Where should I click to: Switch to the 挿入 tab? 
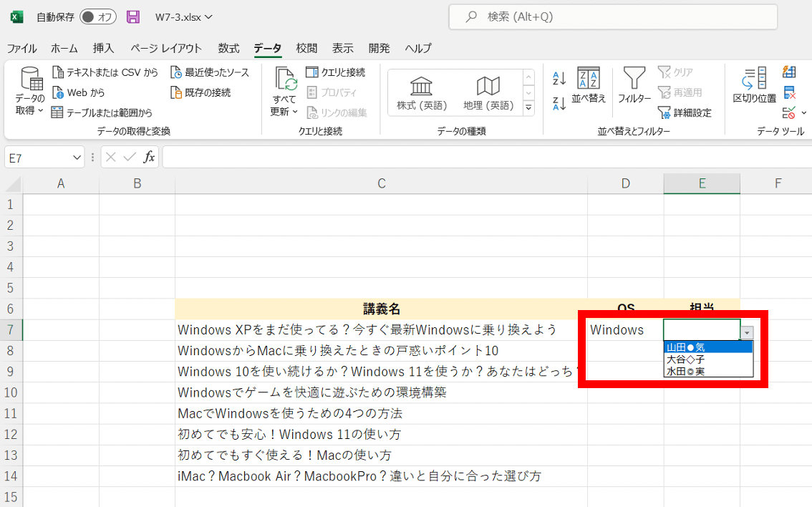[x=104, y=48]
